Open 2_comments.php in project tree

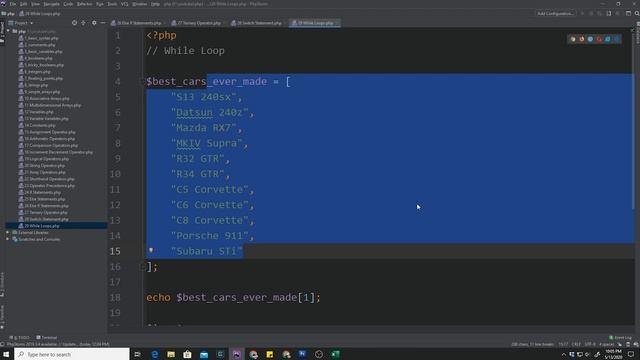pyautogui.click(x=37, y=45)
